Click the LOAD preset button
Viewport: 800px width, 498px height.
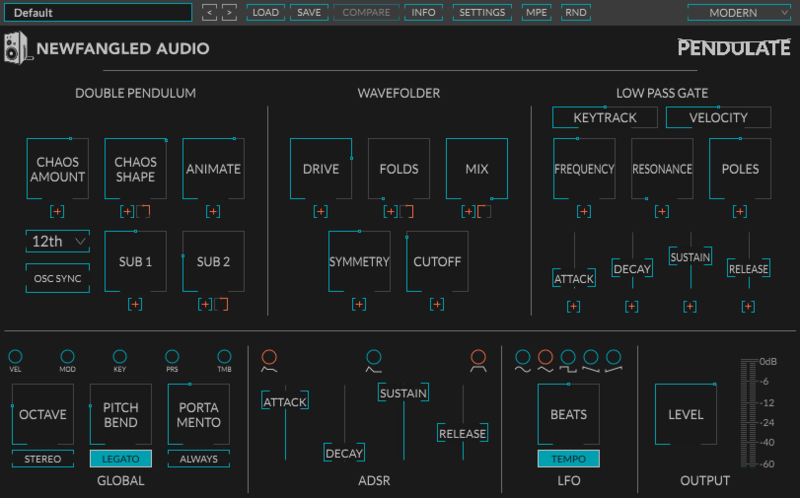(265, 13)
